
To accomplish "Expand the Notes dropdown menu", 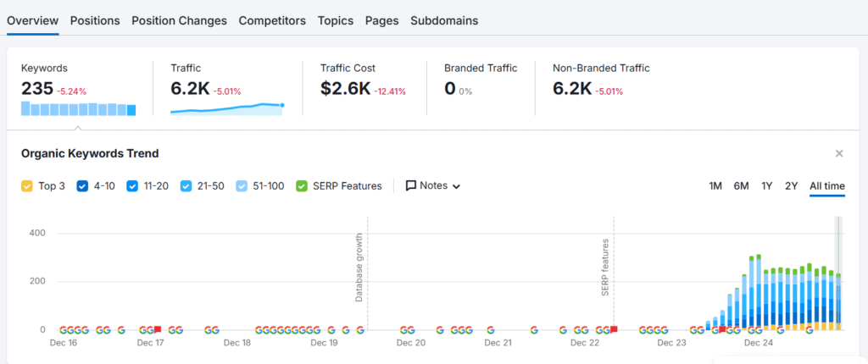I will (x=433, y=186).
